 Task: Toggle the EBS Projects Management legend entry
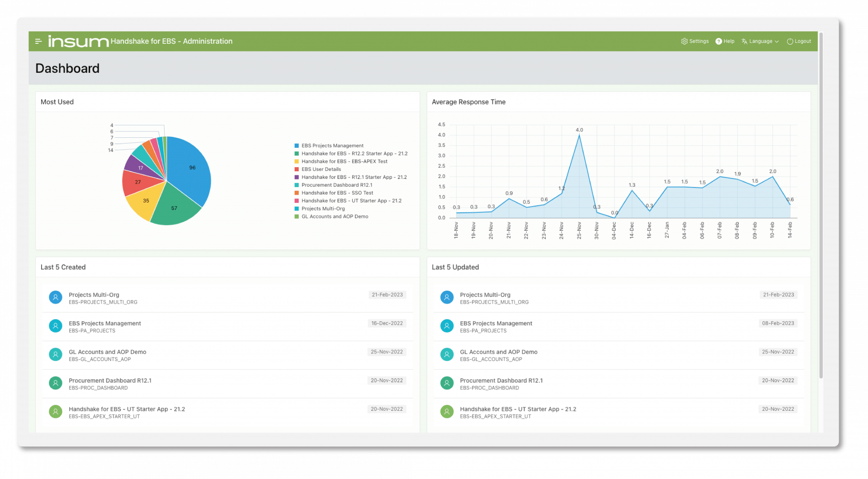click(x=332, y=146)
